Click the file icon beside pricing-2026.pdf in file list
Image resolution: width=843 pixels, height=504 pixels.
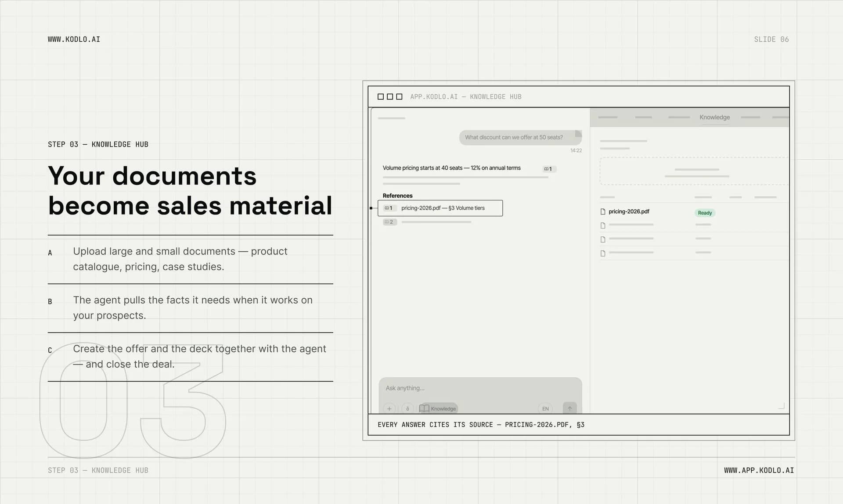pyautogui.click(x=603, y=211)
